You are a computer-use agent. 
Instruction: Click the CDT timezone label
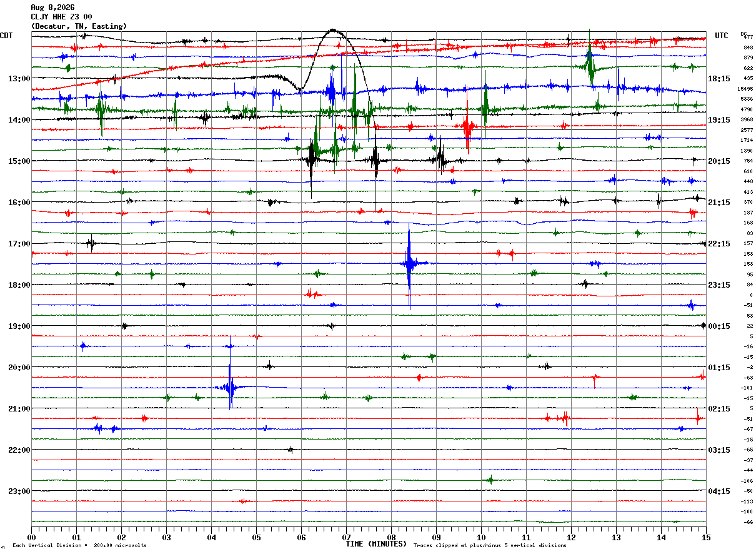point(6,36)
